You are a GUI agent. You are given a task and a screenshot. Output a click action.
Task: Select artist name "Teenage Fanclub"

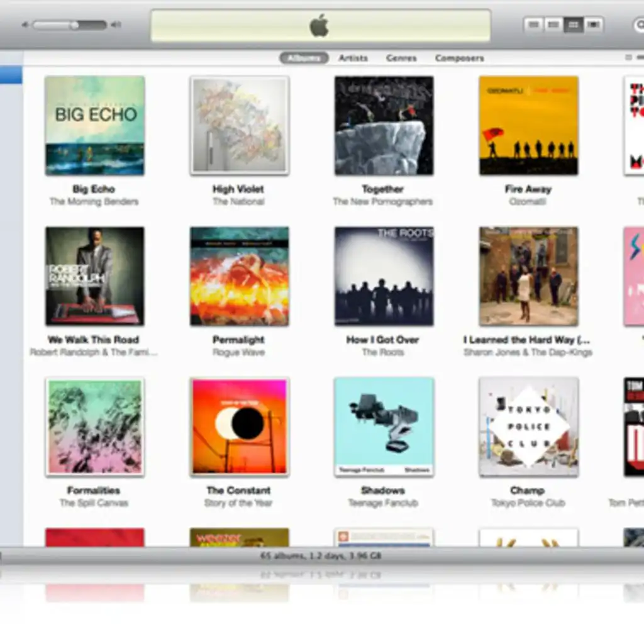tap(383, 503)
